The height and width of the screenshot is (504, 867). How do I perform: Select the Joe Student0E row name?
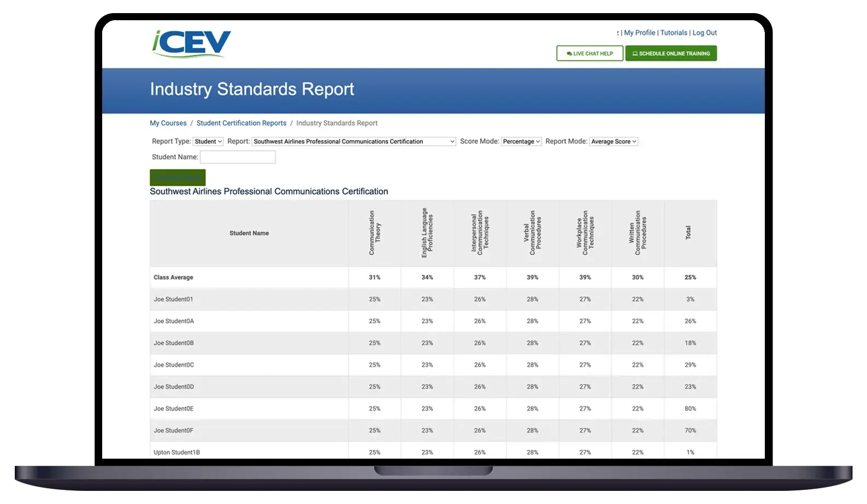click(x=174, y=408)
